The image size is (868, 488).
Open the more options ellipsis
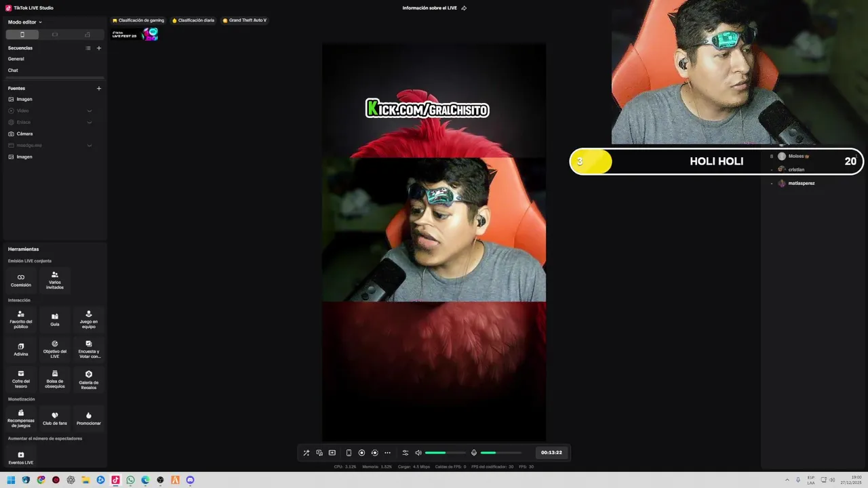387,453
